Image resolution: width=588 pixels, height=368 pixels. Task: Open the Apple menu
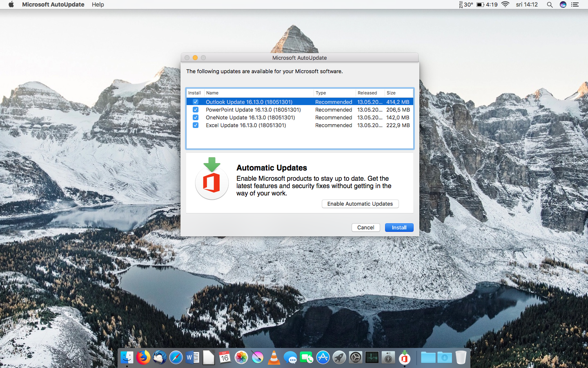[x=11, y=4]
